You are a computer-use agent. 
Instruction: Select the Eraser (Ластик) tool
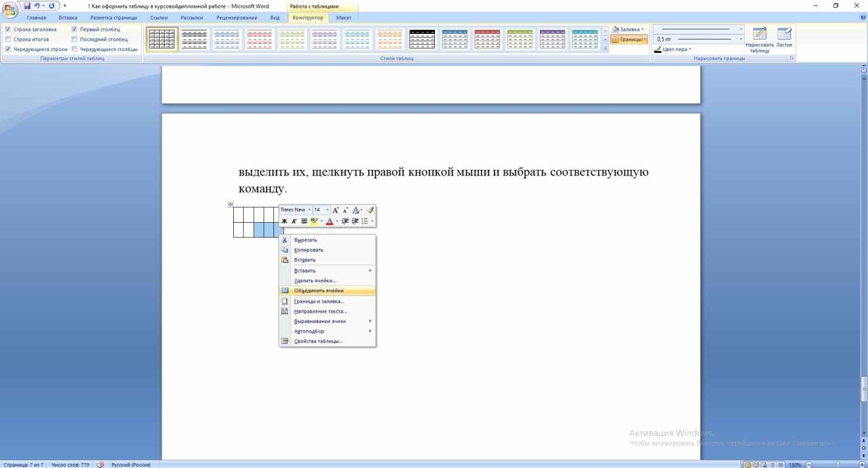[784, 38]
